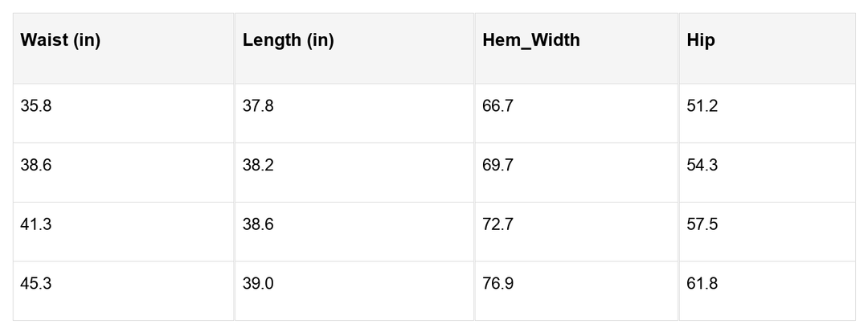Select hem width value 69.7
The width and height of the screenshot is (868, 333).
pyautogui.click(x=497, y=166)
